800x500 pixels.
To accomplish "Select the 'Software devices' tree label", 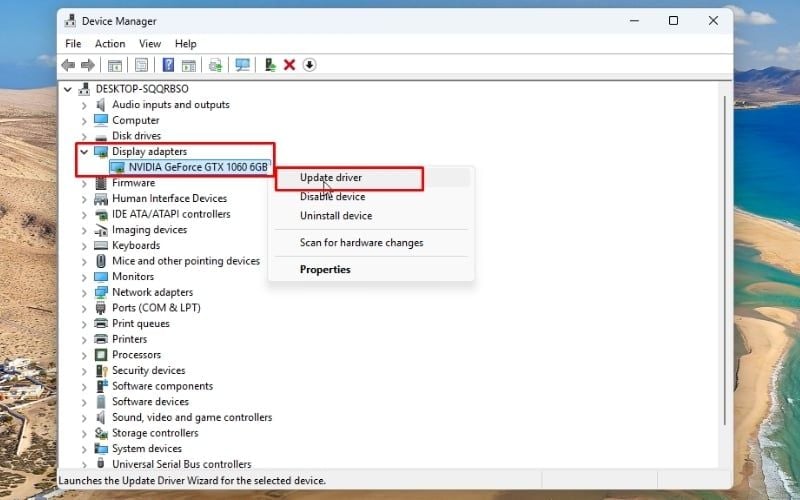I will click(x=151, y=402).
